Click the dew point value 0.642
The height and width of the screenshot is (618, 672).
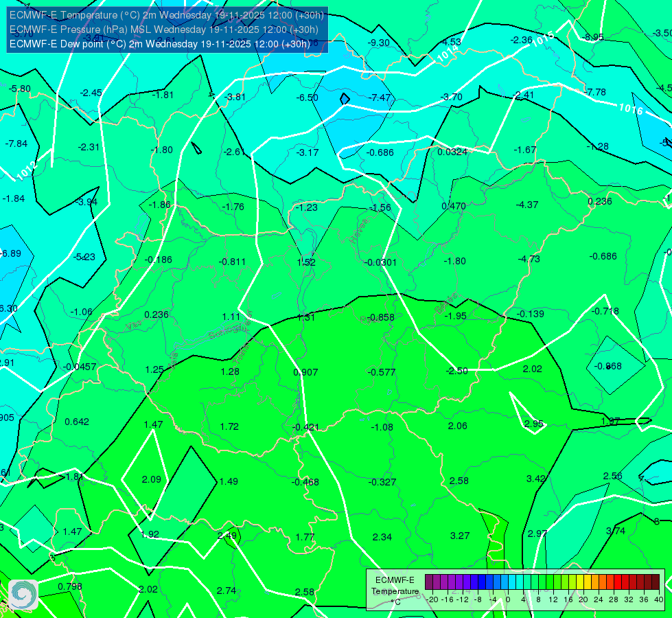pyautogui.click(x=77, y=422)
